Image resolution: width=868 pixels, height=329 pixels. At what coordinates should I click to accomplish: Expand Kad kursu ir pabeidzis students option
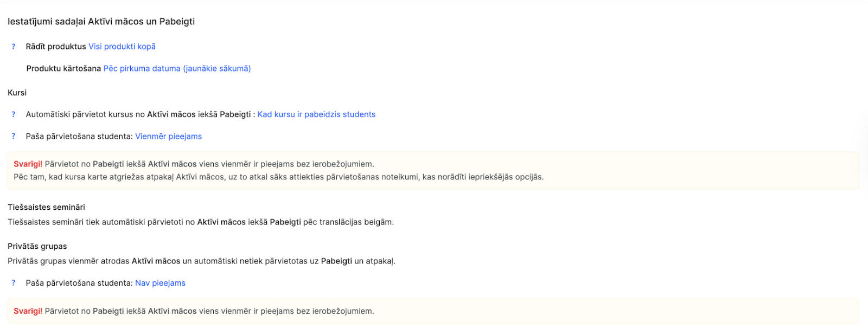(316, 114)
